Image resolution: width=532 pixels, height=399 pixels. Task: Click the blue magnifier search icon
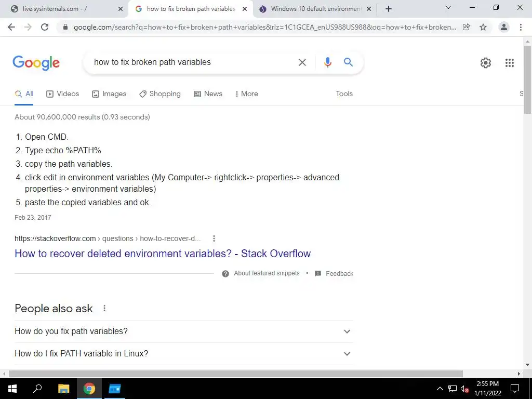point(348,62)
